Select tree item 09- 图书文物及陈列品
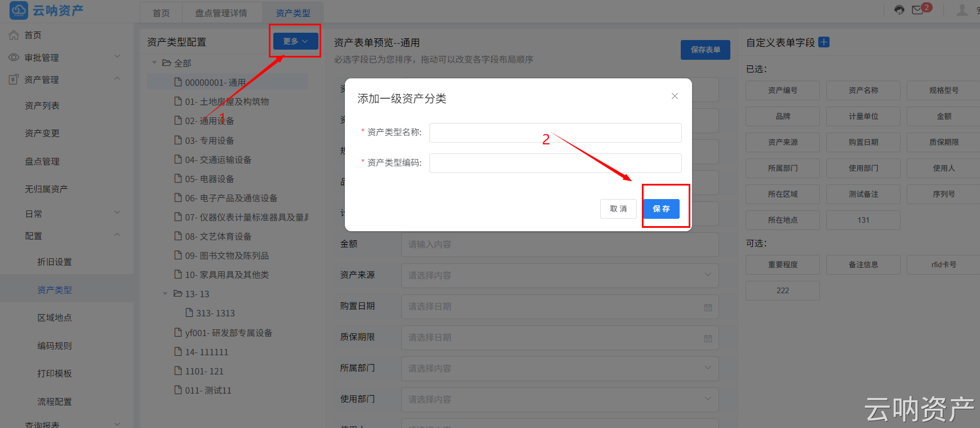Viewport: 980px width, 428px height. click(227, 255)
